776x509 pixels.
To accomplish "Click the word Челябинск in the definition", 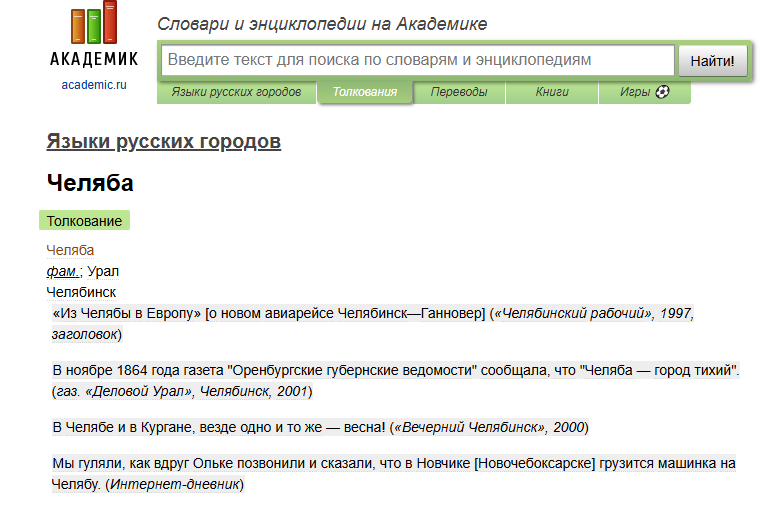I will click(x=81, y=292).
